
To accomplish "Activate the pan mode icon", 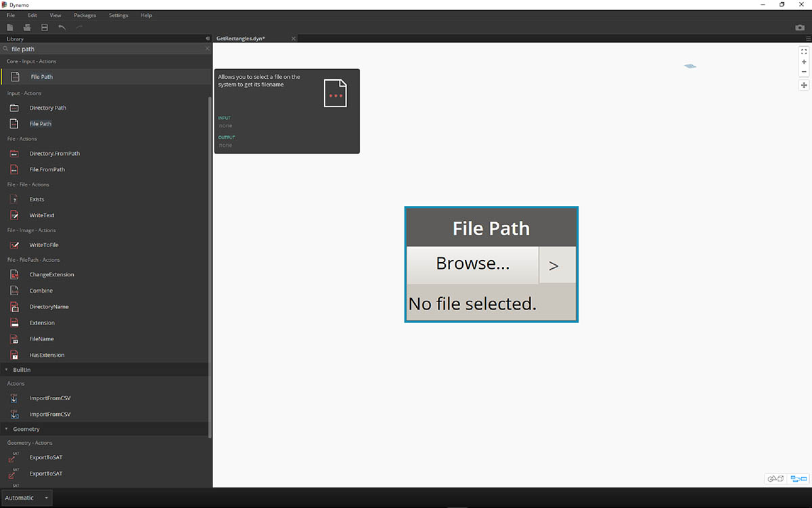I will pos(804,85).
